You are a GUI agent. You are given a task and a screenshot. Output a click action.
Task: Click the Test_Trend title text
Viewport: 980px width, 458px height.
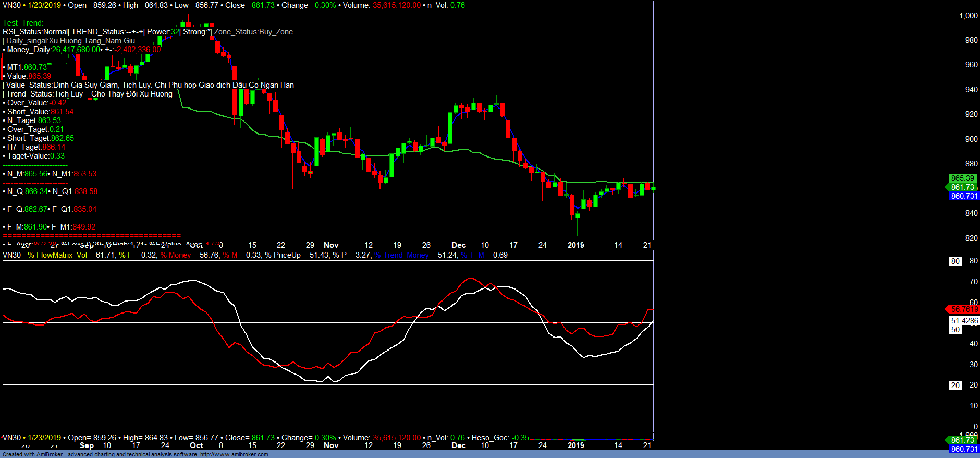coord(23,23)
